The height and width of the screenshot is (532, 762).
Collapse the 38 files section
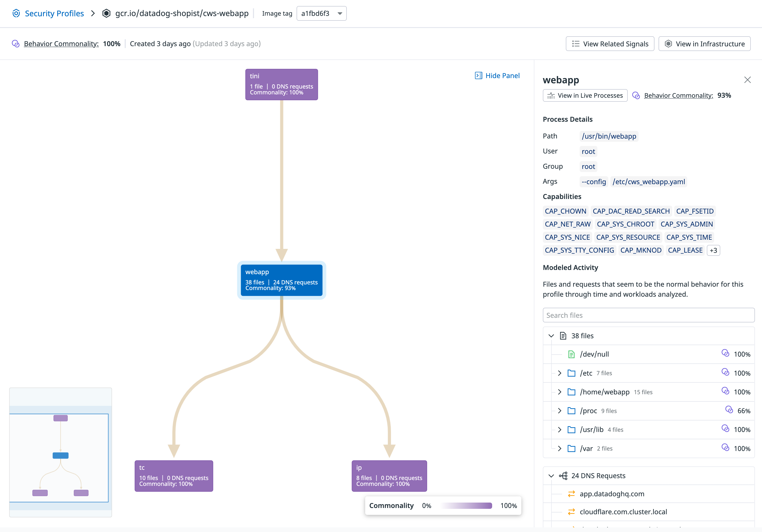(x=551, y=336)
